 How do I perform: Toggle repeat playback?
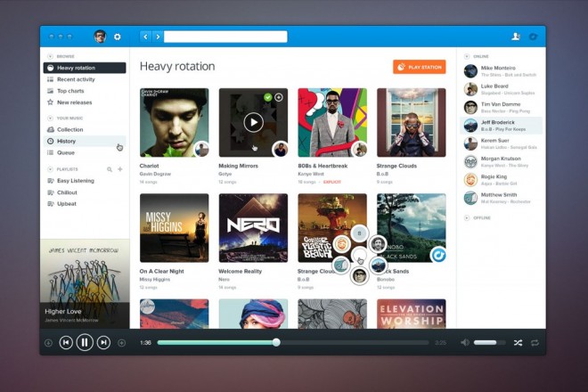tap(535, 343)
